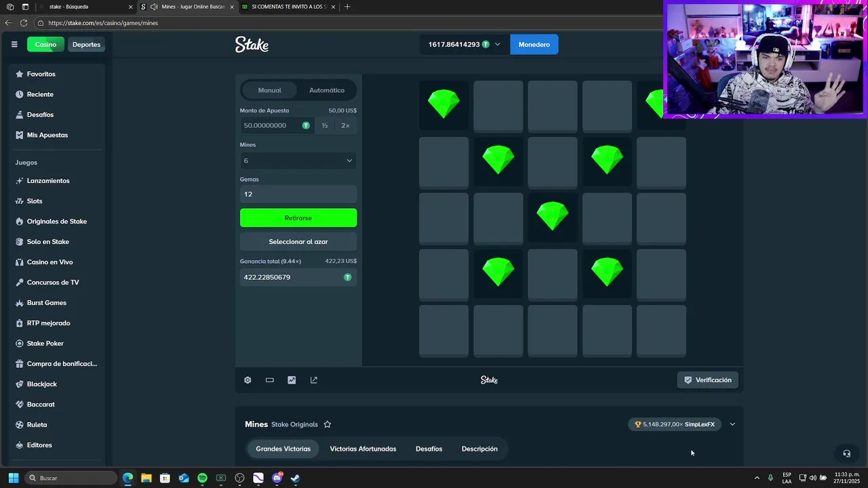Click the Desafíos icon in the sidebar

point(19,115)
